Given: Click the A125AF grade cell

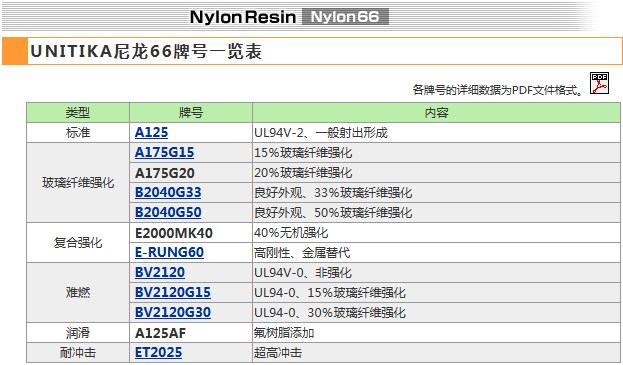Looking at the screenshot, I should (191, 333).
